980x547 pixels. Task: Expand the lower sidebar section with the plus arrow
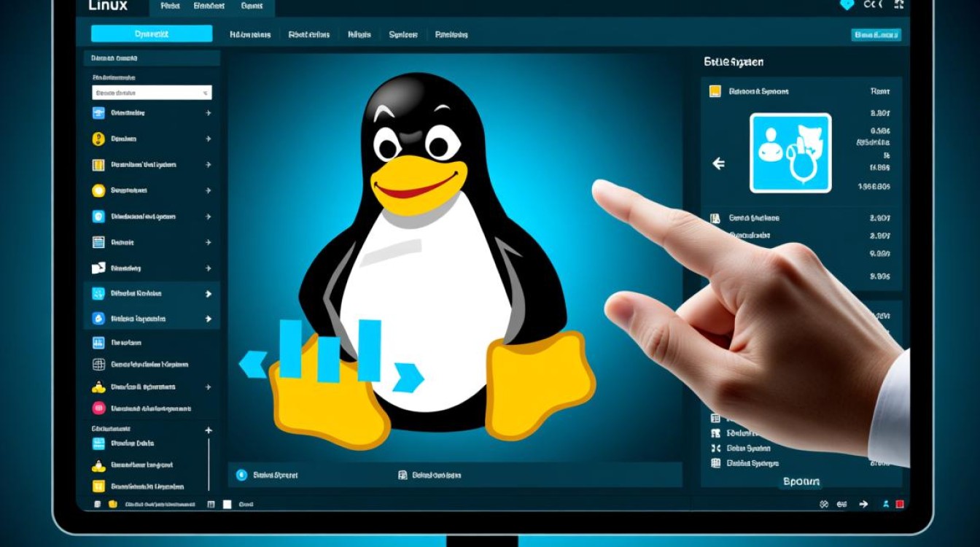click(x=208, y=429)
